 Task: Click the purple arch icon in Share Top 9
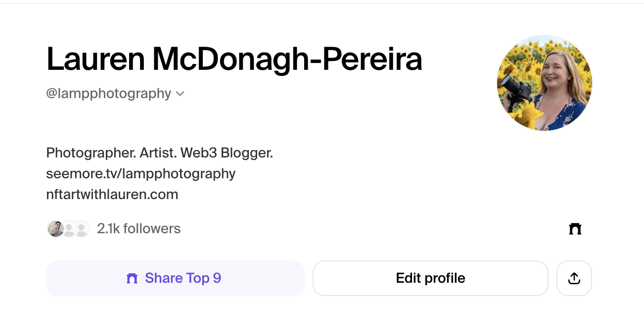point(132,278)
